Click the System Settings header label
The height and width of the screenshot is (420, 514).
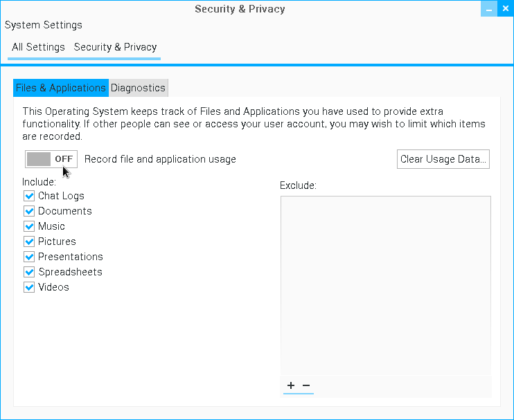(x=44, y=25)
